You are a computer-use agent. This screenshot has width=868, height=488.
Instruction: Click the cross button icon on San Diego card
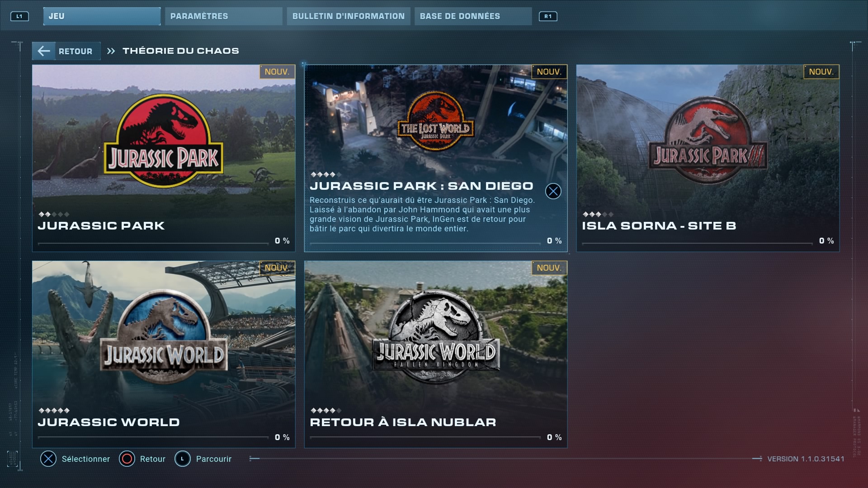[553, 191]
